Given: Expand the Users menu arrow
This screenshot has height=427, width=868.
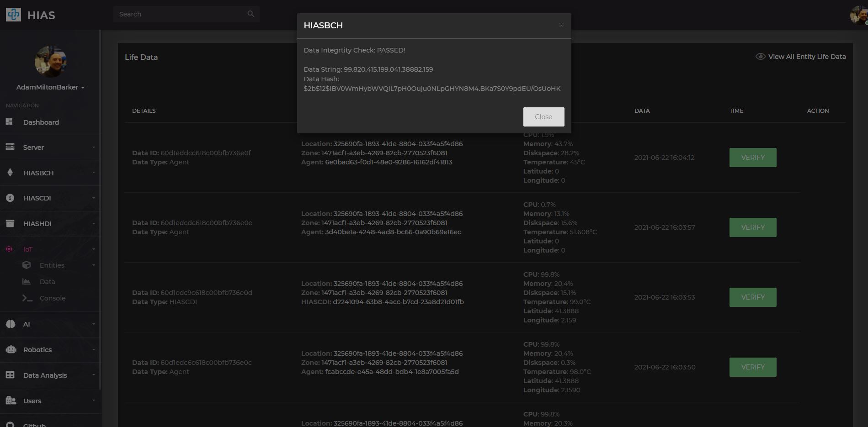Looking at the screenshot, I should (94, 401).
